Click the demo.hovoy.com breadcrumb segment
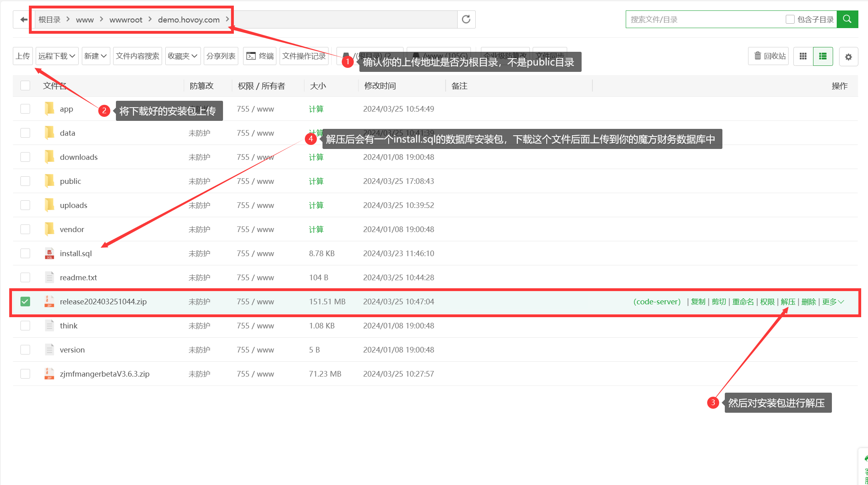 pyautogui.click(x=189, y=20)
